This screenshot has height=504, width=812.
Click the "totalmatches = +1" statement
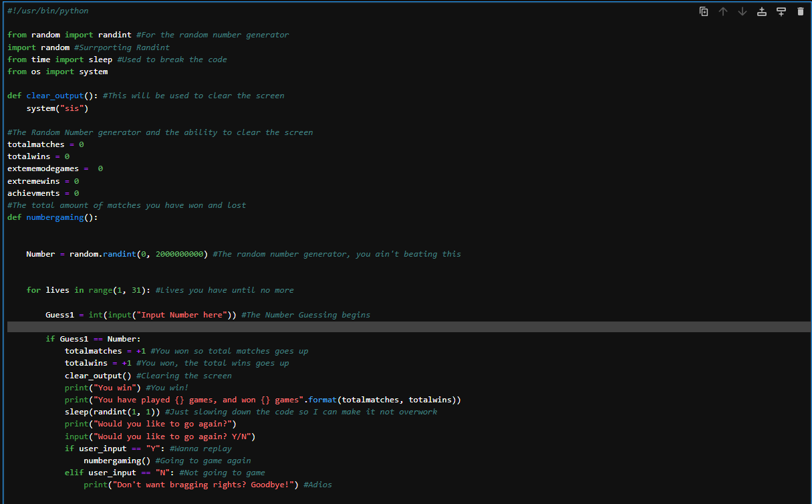tap(106, 351)
